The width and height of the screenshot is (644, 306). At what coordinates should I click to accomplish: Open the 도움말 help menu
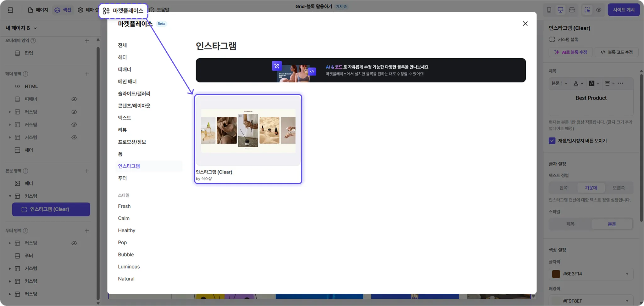tap(159, 10)
